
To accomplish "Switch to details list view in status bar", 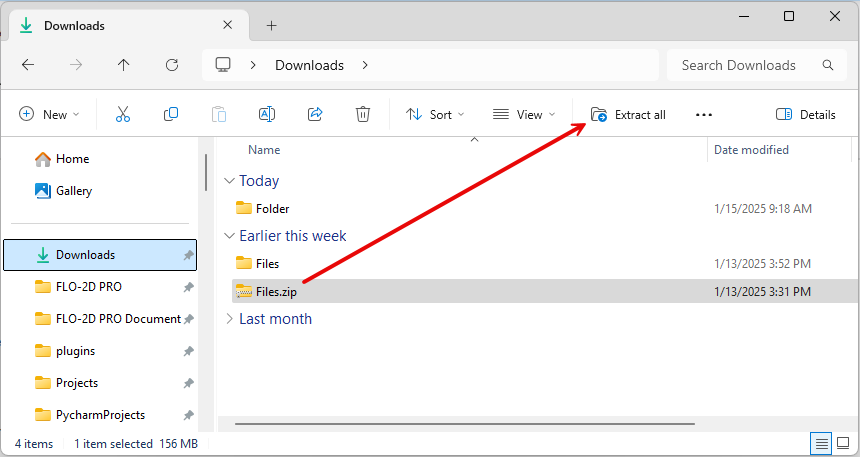I will (x=821, y=443).
